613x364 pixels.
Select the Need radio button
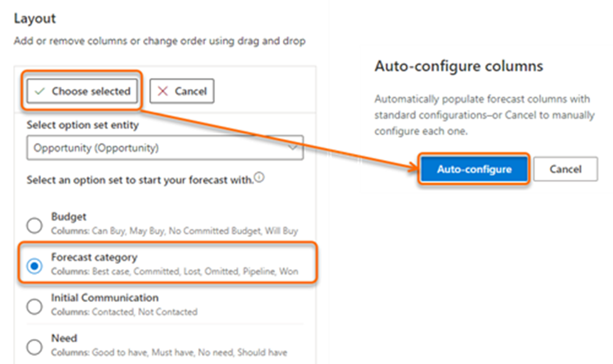point(35,347)
